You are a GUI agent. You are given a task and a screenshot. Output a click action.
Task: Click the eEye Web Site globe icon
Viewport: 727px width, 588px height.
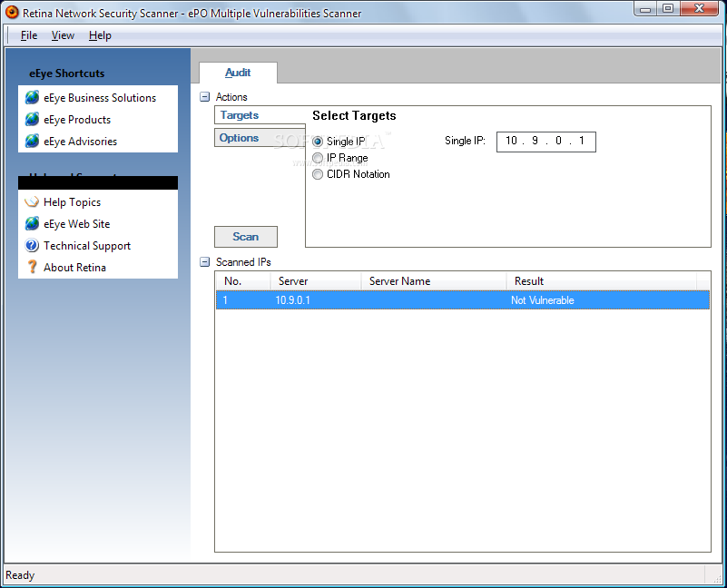pos(32,223)
